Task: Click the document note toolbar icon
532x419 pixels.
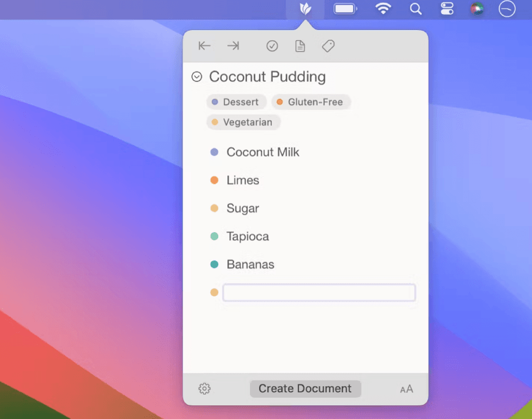Action: [300, 47]
